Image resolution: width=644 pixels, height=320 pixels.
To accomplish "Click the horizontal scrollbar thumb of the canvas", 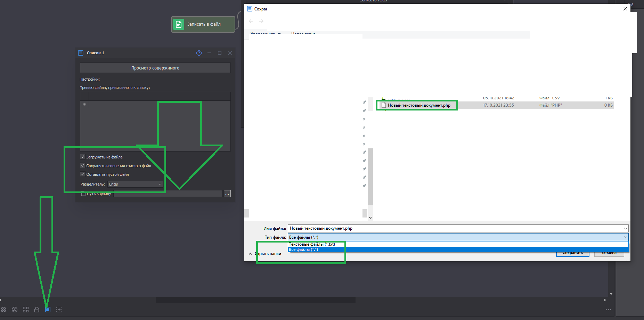I will (256, 300).
